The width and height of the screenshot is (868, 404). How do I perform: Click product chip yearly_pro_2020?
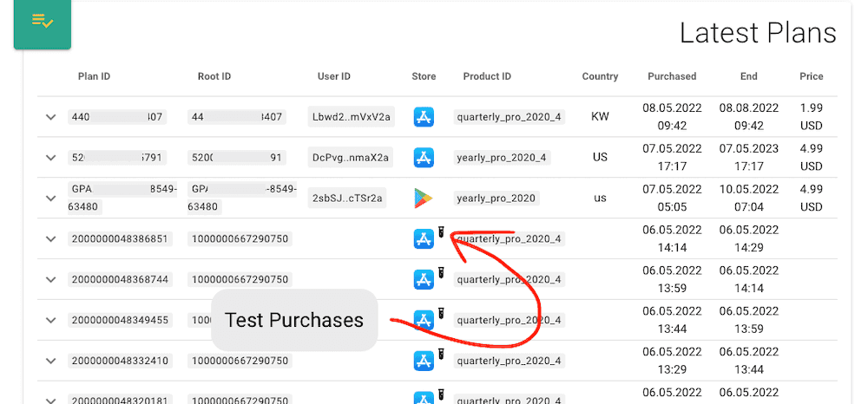(497, 198)
